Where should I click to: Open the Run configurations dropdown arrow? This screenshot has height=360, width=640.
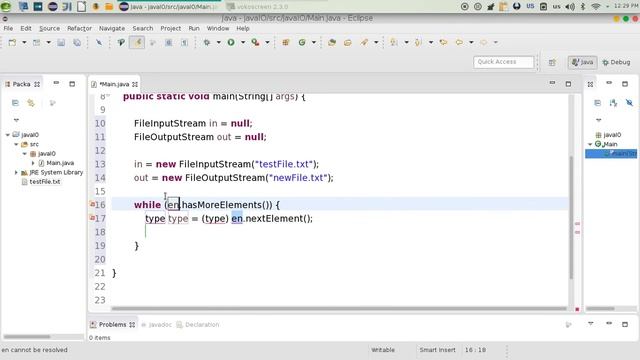(x=243, y=42)
